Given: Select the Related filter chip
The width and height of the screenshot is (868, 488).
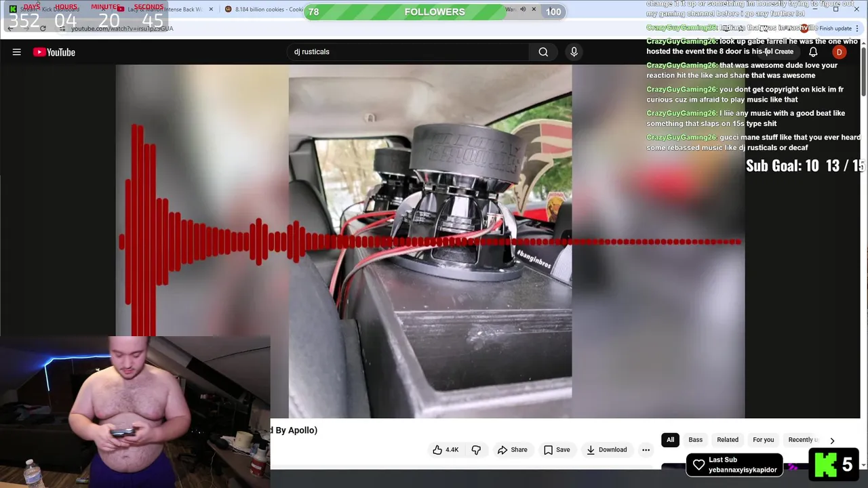Looking at the screenshot, I should click(x=728, y=440).
